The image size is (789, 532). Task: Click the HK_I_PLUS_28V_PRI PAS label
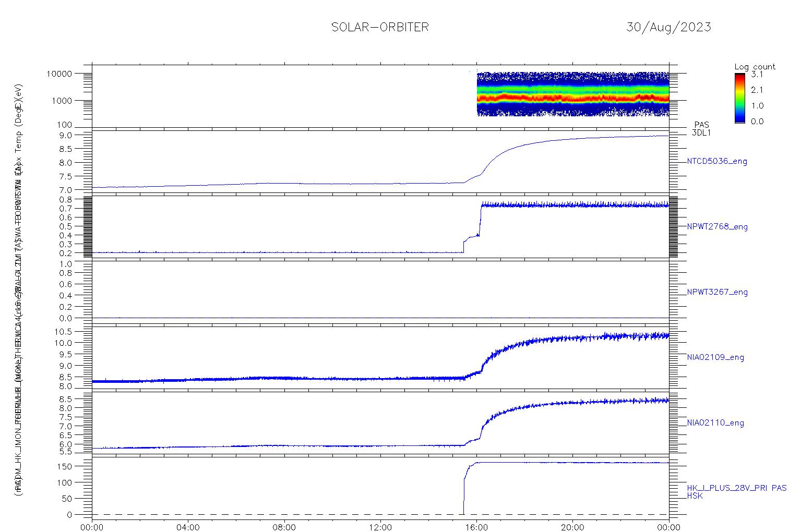pyautogui.click(x=737, y=488)
